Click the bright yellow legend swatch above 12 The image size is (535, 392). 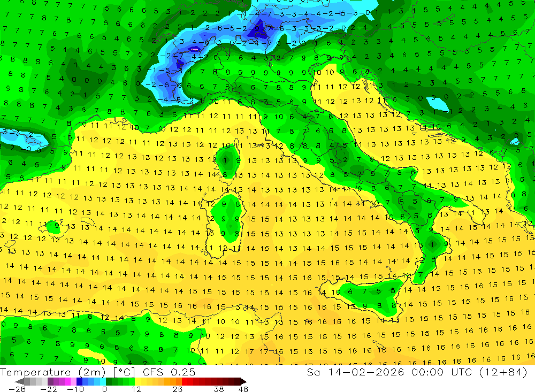point(138,381)
